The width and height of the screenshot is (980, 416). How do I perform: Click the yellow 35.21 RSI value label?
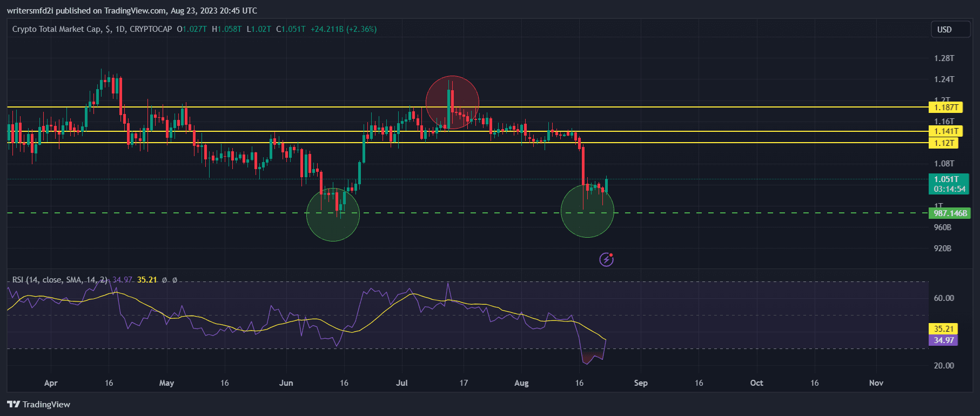[x=943, y=329]
